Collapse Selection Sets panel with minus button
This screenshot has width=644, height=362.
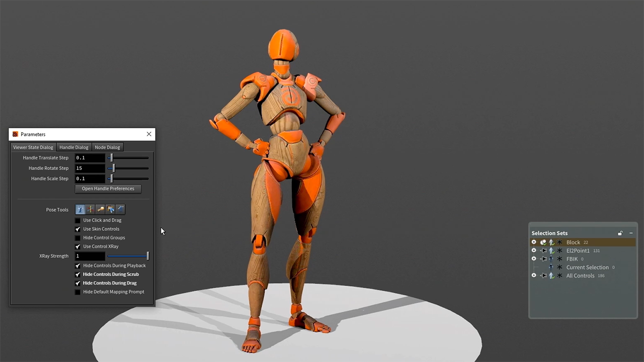pos(631,233)
